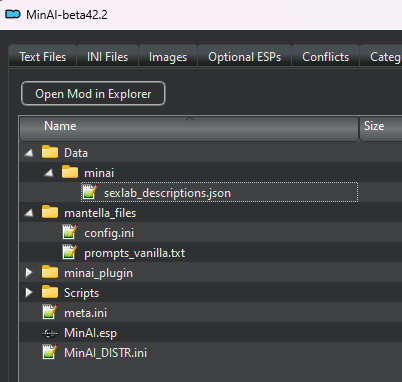Image resolution: width=402 pixels, height=382 pixels.
Task: Click the Mod Organizer icon in title bar
Action: (x=13, y=14)
